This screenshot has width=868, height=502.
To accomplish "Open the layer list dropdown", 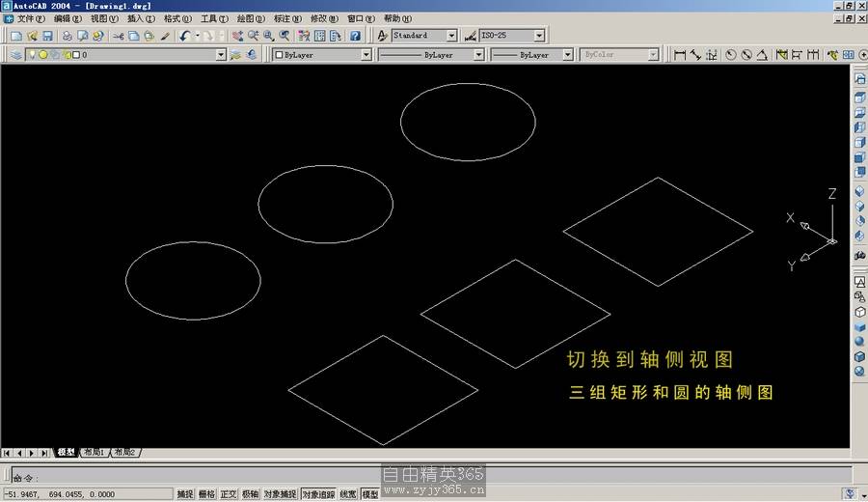I will point(221,55).
